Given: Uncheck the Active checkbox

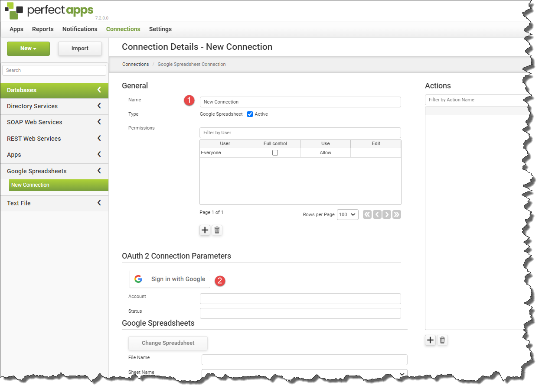Looking at the screenshot, I should pyautogui.click(x=250, y=114).
